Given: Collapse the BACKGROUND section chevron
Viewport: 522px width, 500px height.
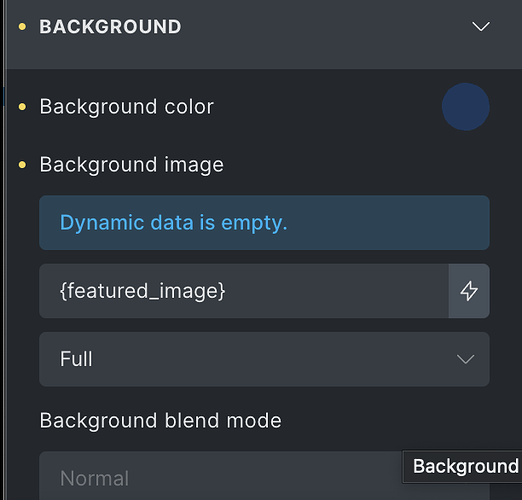Looking at the screenshot, I should 481,27.
